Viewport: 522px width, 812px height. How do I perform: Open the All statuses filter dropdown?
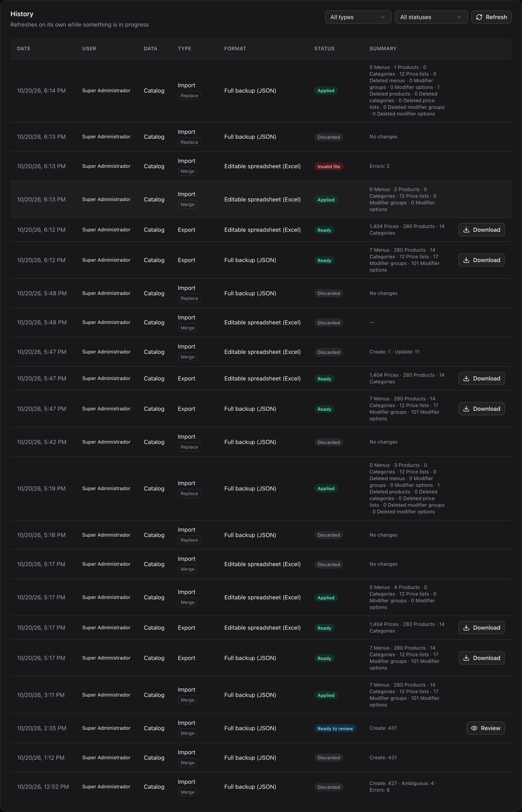point(431,17)
